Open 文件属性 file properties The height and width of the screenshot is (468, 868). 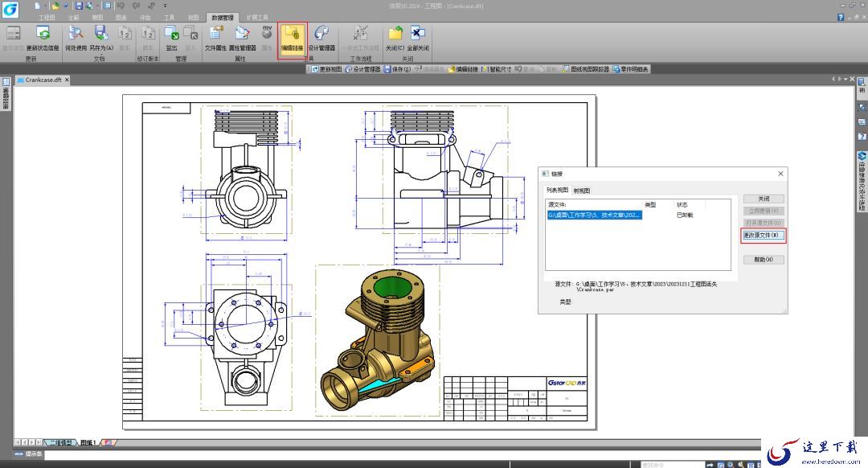(x=215, y=39)
